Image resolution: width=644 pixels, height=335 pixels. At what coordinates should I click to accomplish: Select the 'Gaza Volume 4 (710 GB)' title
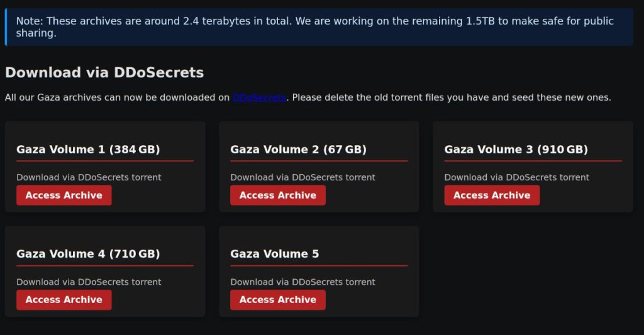click(x=88, y=254)
